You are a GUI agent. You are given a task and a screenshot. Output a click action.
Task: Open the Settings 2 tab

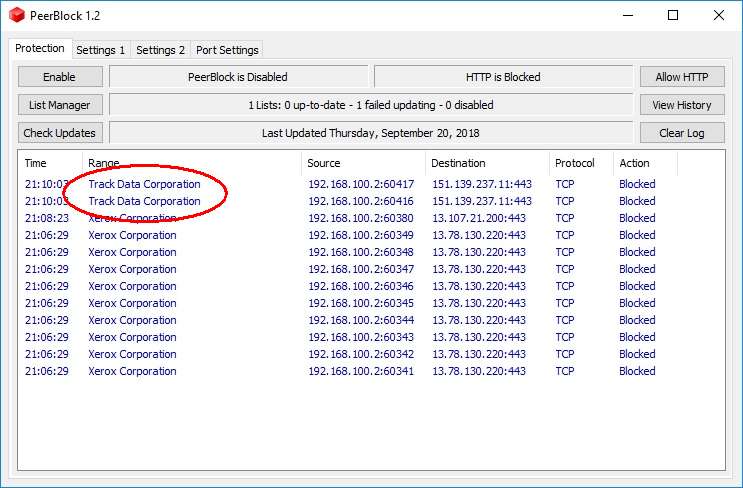(x=160, y=50)
